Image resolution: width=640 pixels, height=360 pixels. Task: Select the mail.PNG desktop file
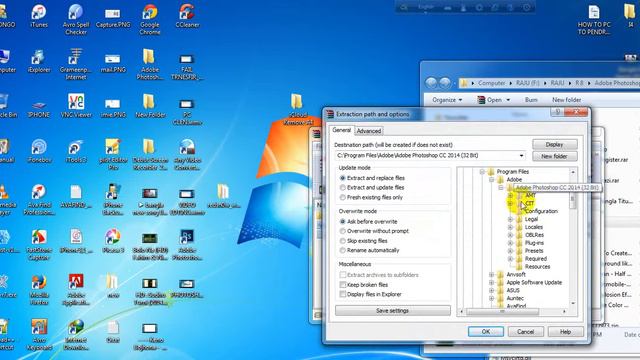pos(113,63)
